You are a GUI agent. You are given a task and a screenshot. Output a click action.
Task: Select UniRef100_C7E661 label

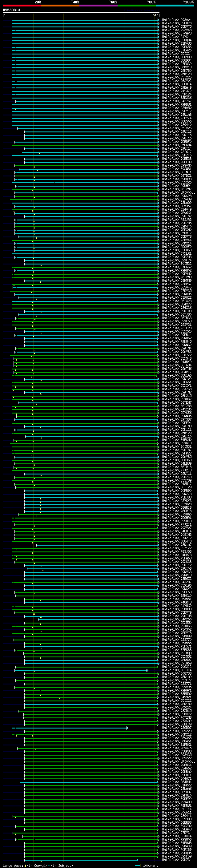click(177, 382)
